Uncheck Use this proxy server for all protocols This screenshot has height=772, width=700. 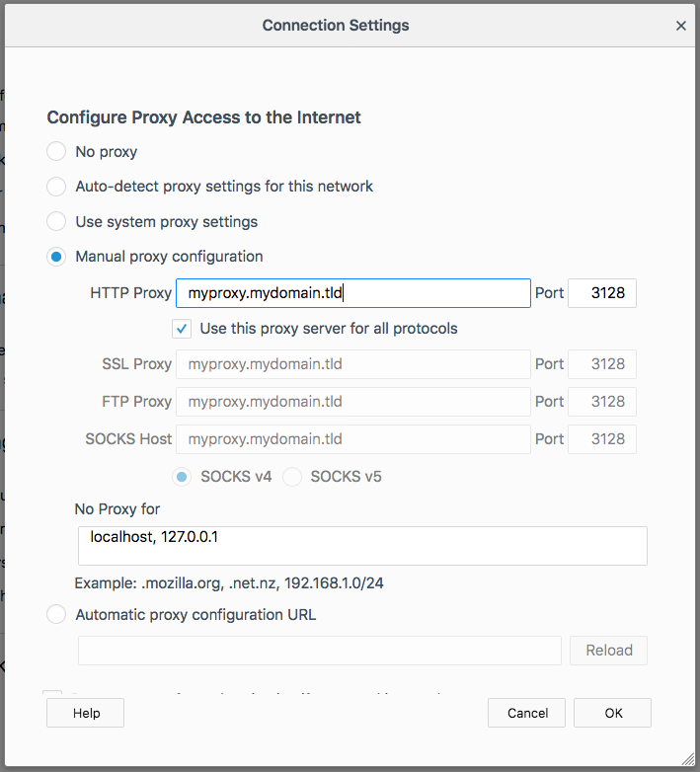click(182, 329)
